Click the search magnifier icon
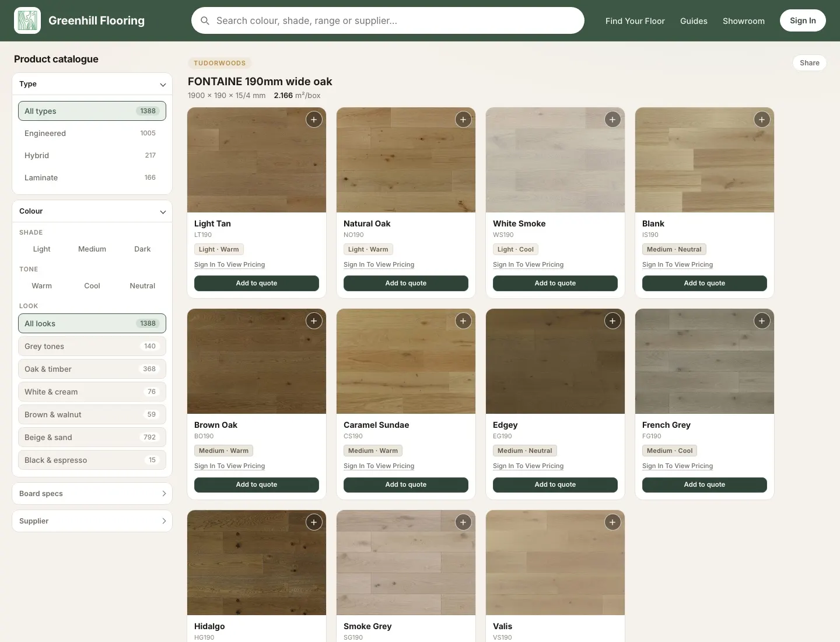The image size is (840, 642). tap(205, 20)
